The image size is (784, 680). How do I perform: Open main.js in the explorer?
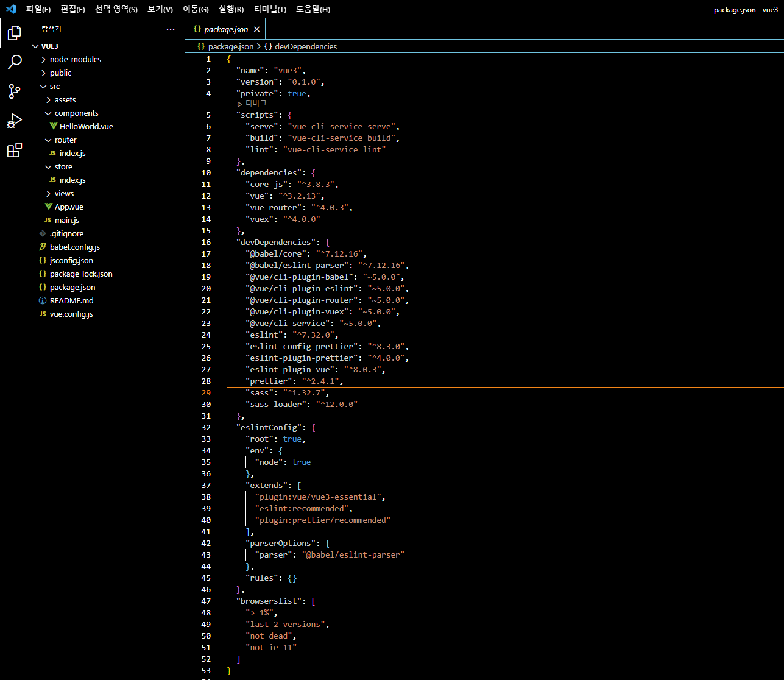[67, 220]
